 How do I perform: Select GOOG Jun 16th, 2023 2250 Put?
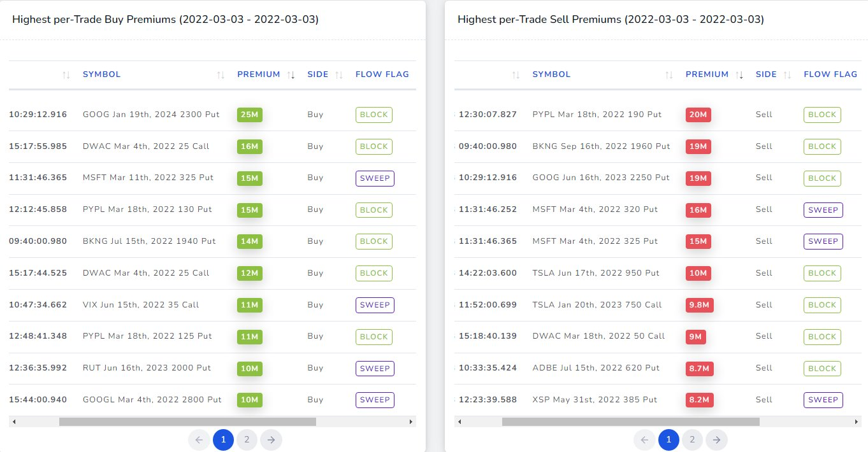601,178
